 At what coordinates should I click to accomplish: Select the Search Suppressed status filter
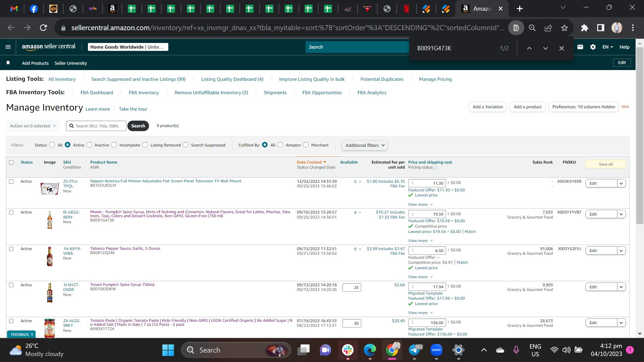[186, 145]
